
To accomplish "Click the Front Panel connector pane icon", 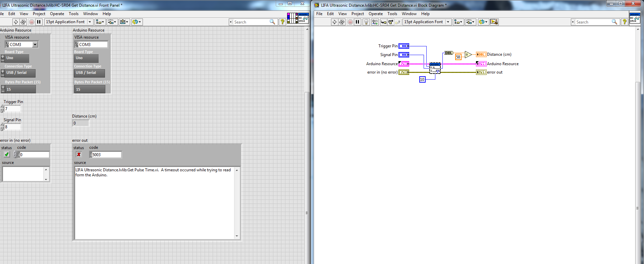I will coord(292,18).
